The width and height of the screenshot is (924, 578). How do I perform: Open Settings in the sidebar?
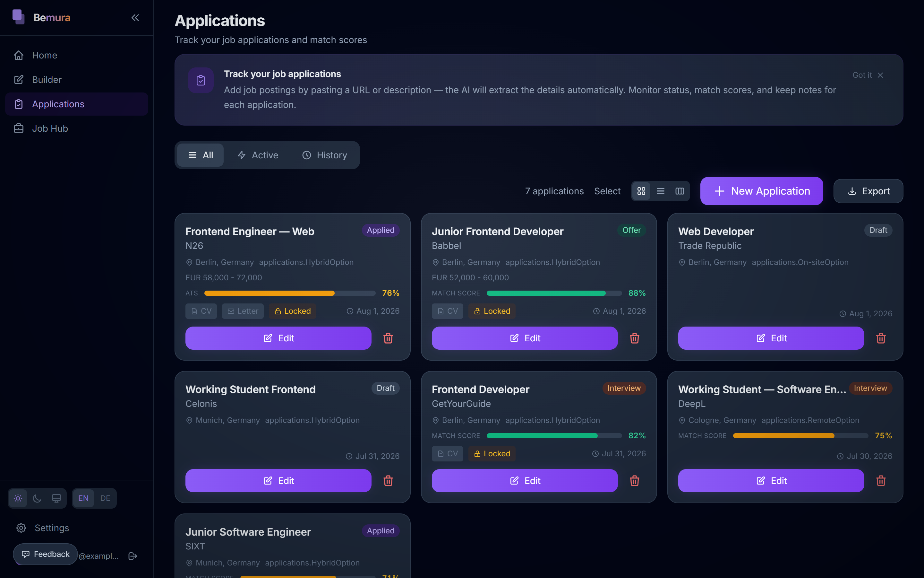77,528
